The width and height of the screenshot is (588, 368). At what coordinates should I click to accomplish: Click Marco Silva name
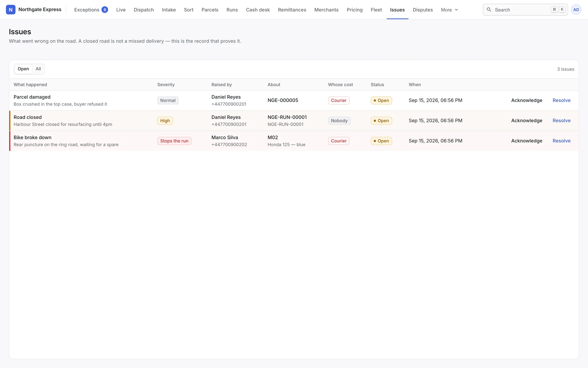[225, 137]
